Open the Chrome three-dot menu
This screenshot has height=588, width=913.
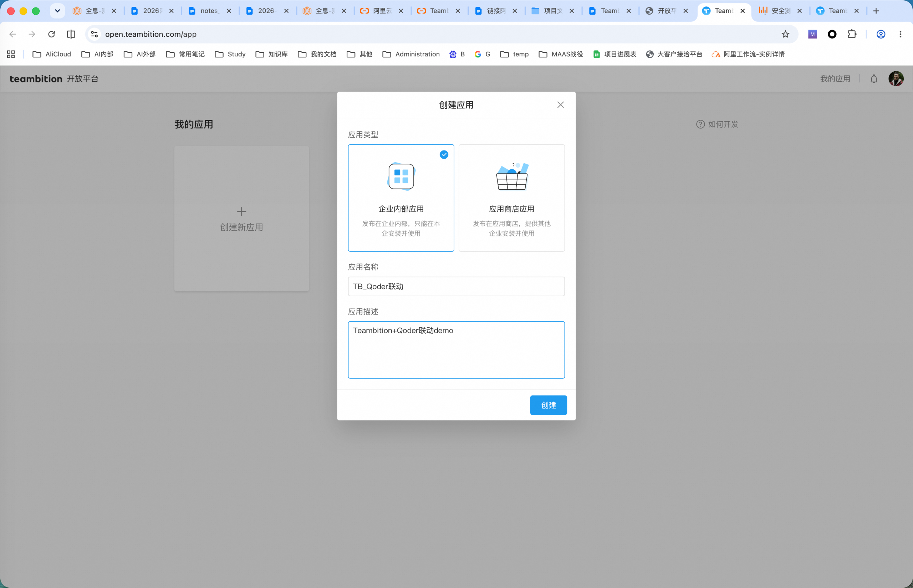[x=900, y=34]
